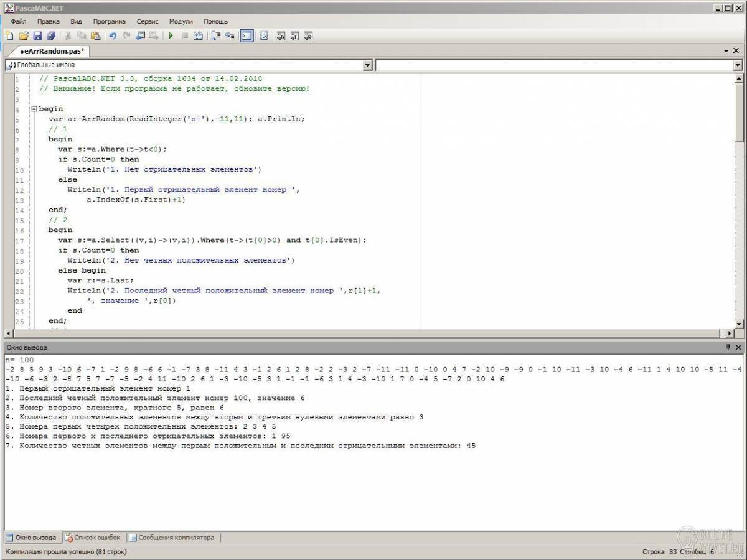Collapse the begin block at line 4
747x560 pixels.
coord(34,109)
